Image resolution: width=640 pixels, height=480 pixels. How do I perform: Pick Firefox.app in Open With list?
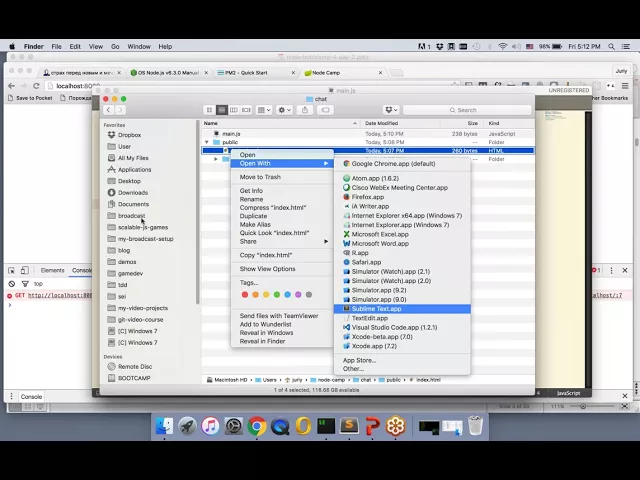tap(402, 197)
